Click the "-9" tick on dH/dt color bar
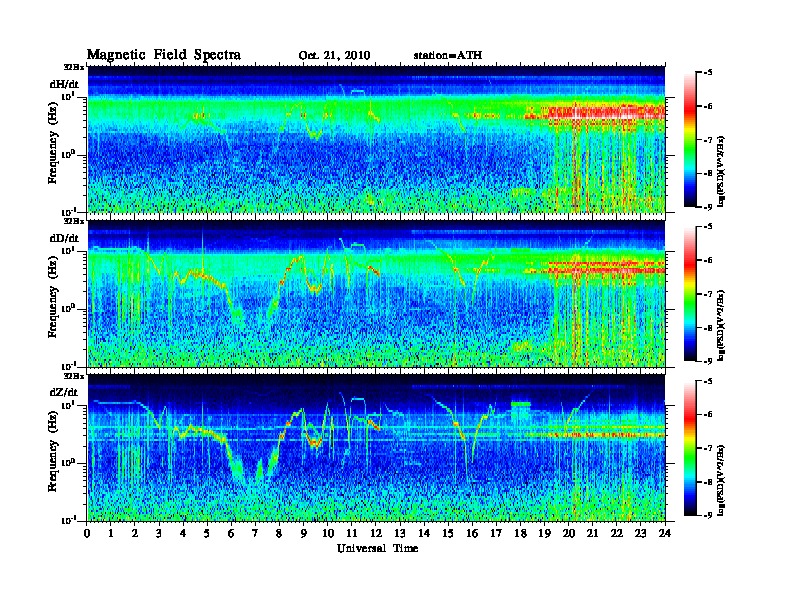792x612 pixels. 708,207
